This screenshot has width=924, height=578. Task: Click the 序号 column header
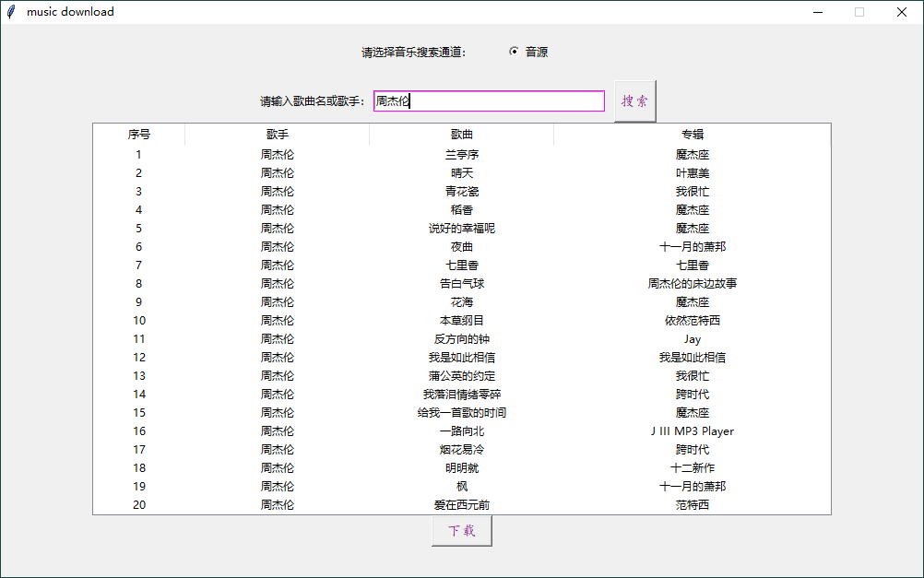138,134
